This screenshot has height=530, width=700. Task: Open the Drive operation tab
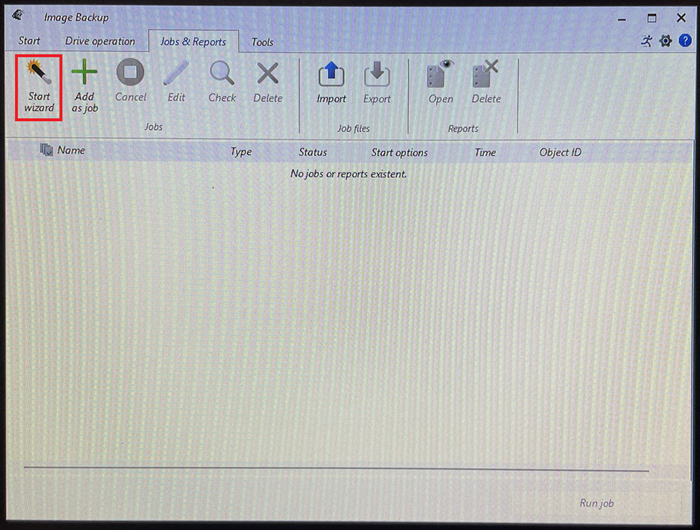100,42
